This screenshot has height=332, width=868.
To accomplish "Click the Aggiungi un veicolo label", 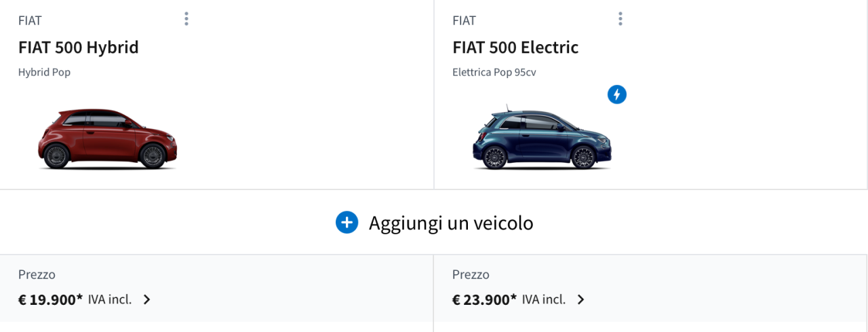I will (x=451, y=223).
